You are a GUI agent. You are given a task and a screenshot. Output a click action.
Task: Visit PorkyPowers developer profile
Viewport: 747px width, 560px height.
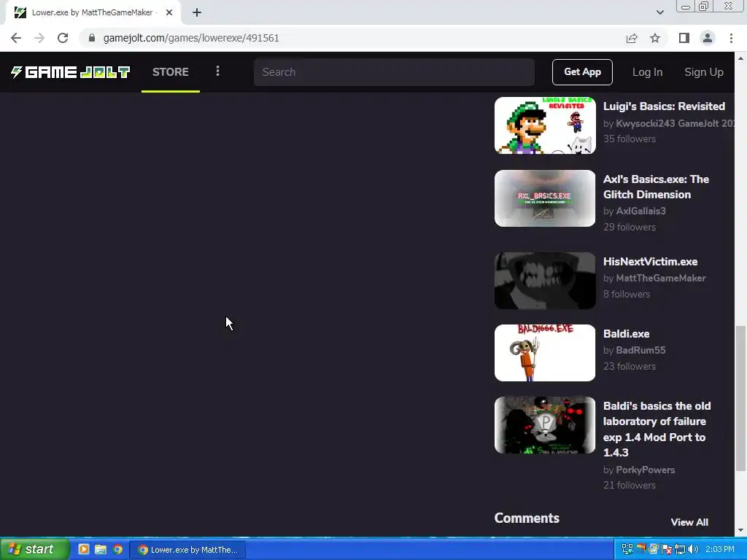645,470
